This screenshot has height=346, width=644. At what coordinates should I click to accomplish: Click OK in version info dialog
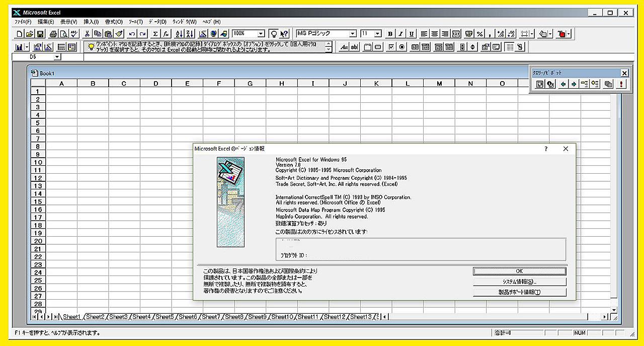(519, 271)
